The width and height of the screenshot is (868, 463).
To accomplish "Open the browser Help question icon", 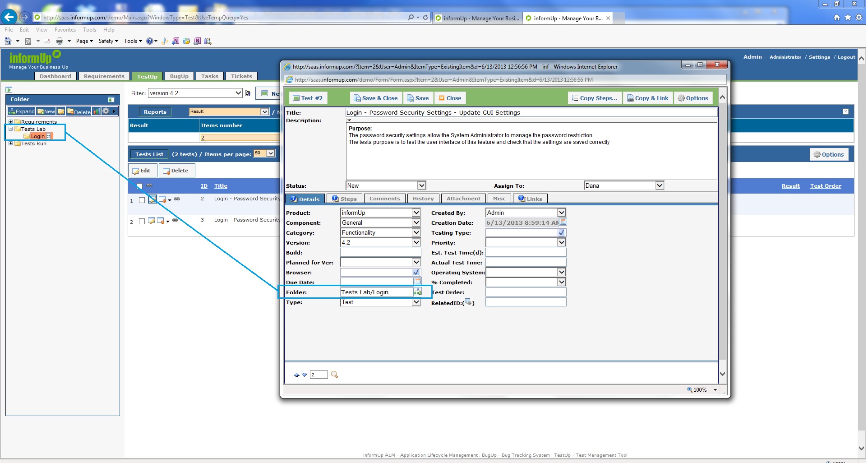I will tap(149, 41).
